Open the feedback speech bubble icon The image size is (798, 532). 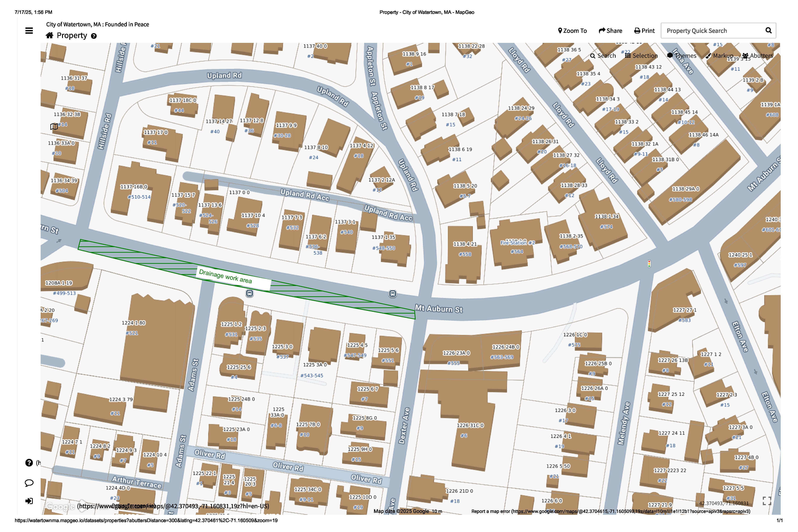[x=29, y=483]
